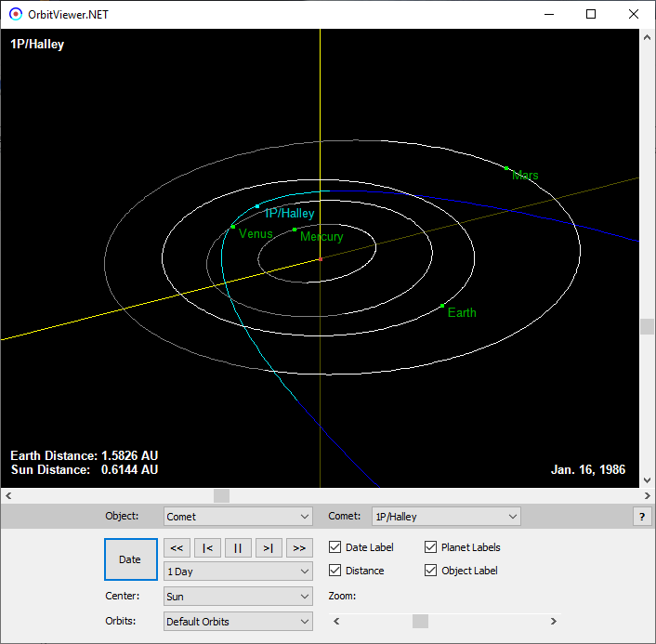
Task: Click the cyan Halley comet position marker
Action: point(256,206)
